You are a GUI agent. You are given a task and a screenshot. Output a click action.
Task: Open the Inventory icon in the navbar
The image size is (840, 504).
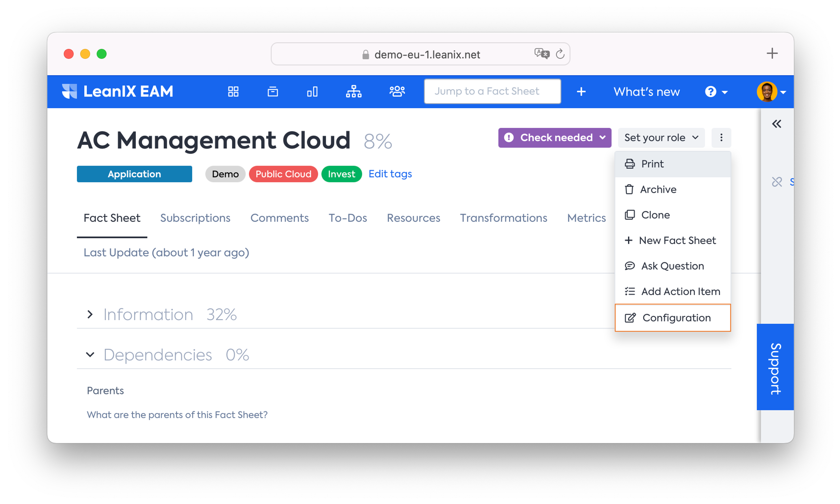(272, 91)
